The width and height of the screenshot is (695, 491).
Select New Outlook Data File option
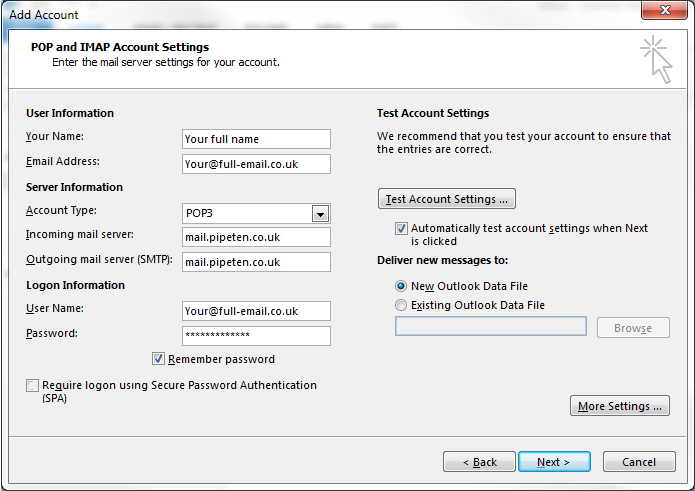pos(401,286)
